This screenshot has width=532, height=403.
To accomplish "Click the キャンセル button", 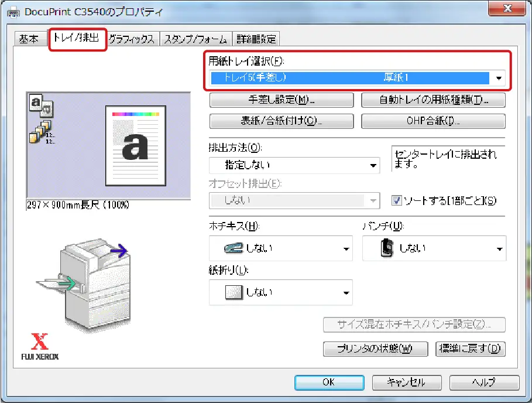I will coord(407,382).
